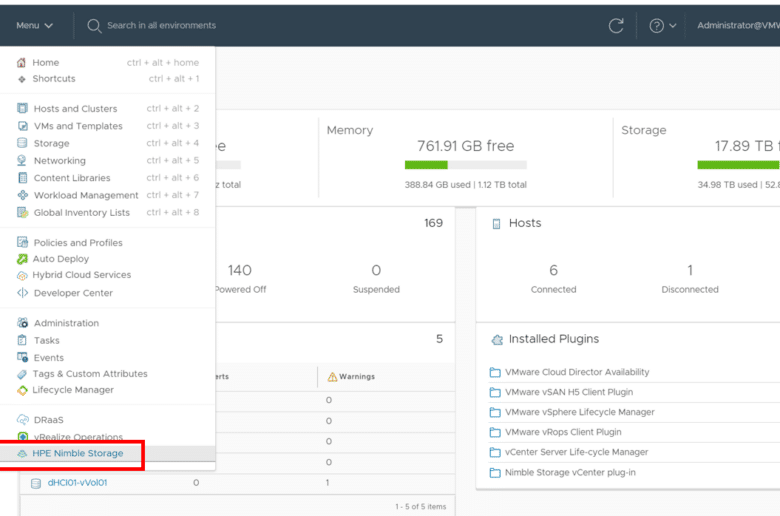This screenshot has width=780, height=516.
Task: Click VMware vSAN H5 Client Plugin
Action: coord(569,392)
